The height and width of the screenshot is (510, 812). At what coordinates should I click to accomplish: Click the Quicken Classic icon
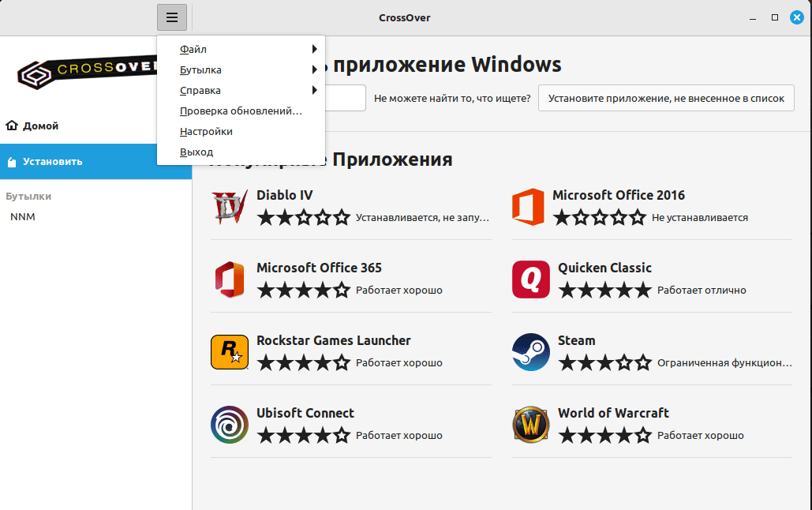[530, 279]
